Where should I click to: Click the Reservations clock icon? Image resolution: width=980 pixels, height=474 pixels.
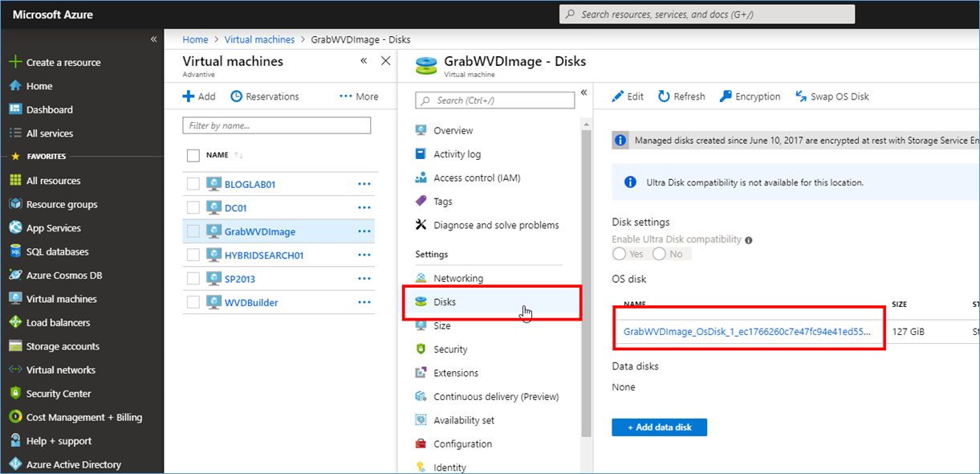[236, 96]
